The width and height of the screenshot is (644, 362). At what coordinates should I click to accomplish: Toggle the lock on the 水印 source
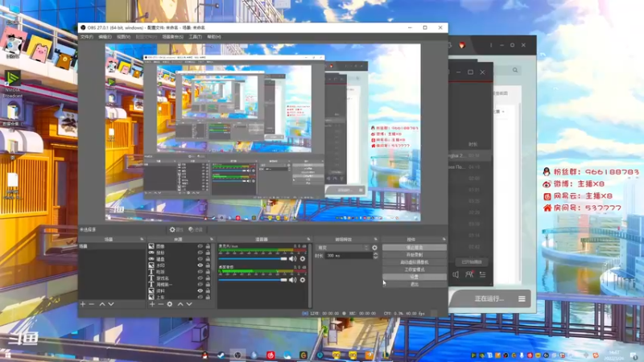pos(208,265)
